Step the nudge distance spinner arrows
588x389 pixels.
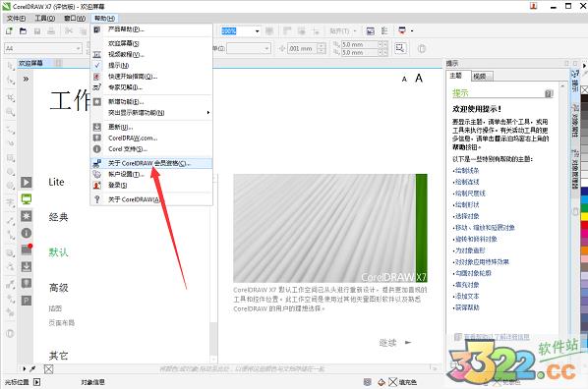tap(322, 48)
